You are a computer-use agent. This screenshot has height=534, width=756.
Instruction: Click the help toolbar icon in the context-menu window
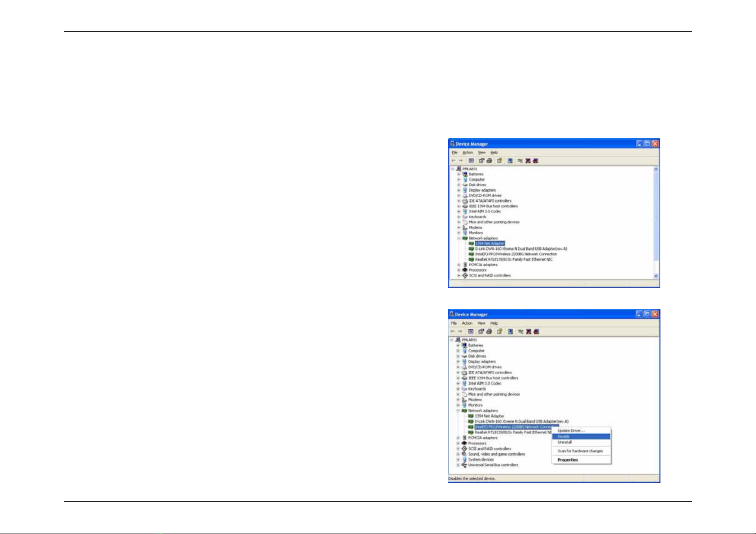pyautogui.click(x=500, y=331)
